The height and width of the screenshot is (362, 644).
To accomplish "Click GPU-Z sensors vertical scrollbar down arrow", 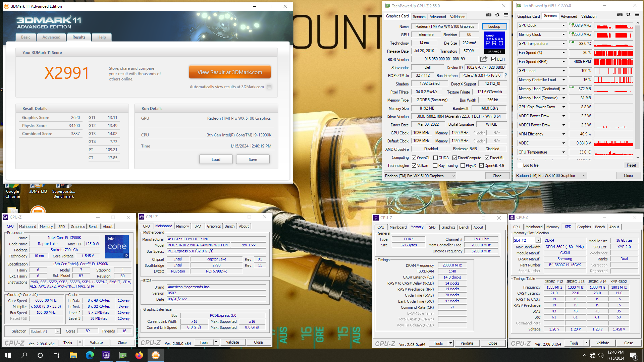I will [x=638, y=158].
